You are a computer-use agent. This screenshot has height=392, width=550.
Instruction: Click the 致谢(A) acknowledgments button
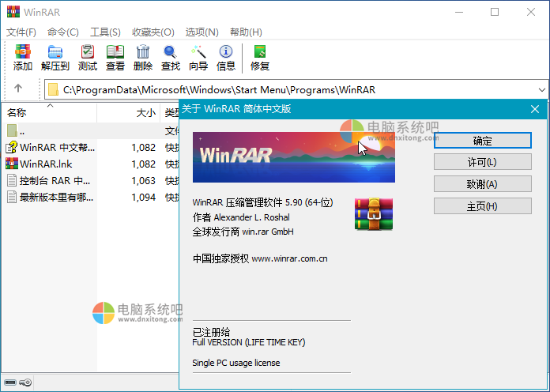click(x=483, y=184)
